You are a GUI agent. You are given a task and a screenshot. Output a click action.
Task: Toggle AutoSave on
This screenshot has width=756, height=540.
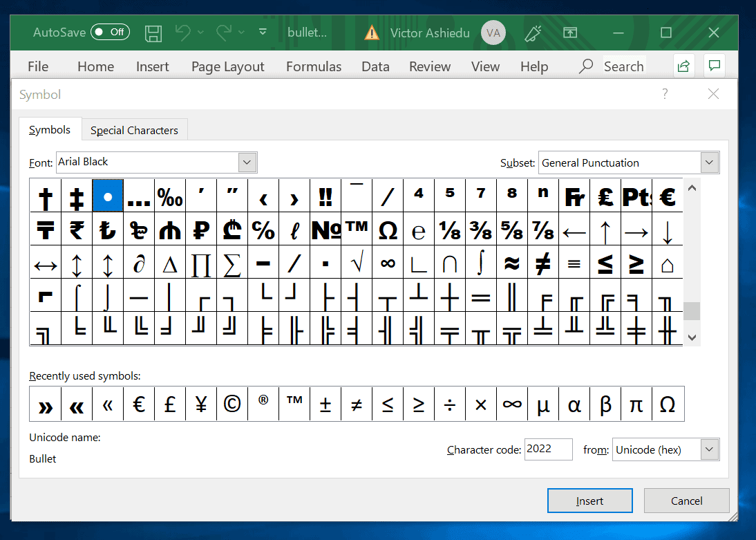pyautogui.click(x=109, y=32)
